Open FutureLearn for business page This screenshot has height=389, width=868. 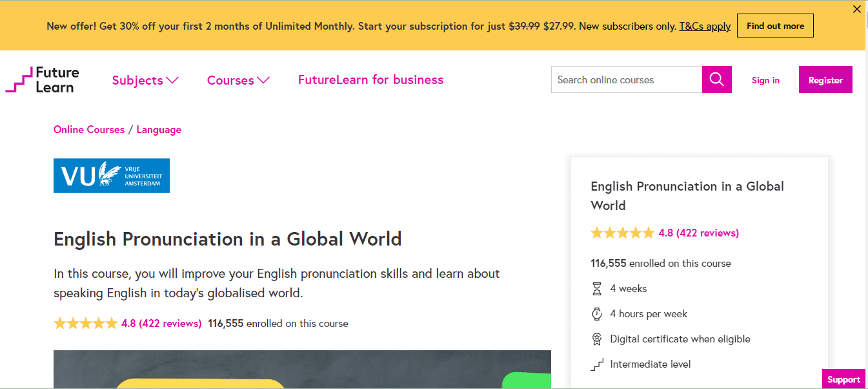tap(370, 80)
